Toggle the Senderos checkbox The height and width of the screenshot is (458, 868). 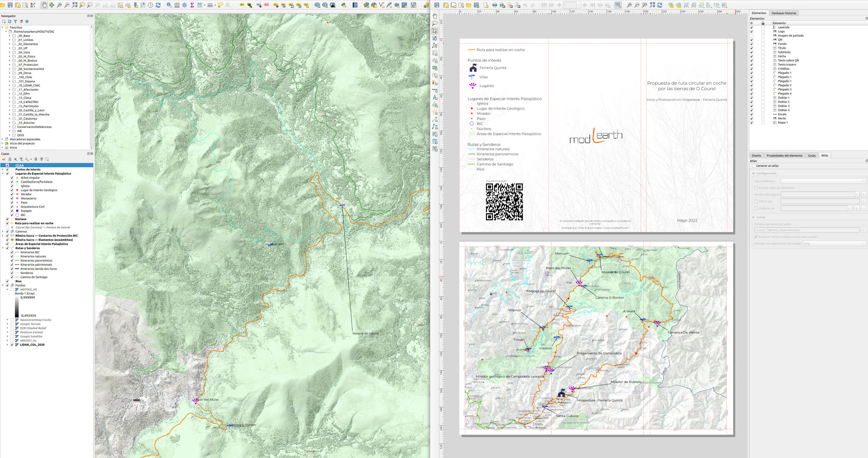12,273
